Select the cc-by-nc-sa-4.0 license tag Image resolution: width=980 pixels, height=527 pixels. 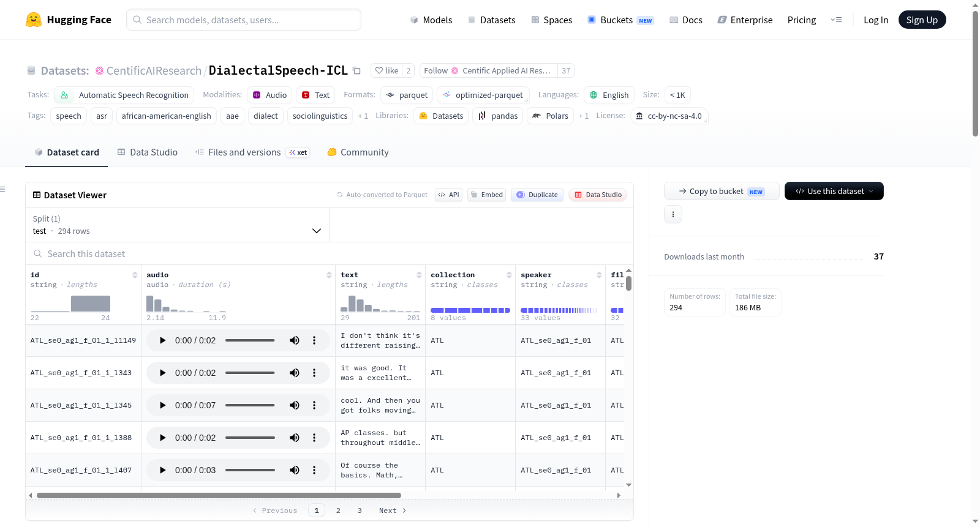[669, 116]
